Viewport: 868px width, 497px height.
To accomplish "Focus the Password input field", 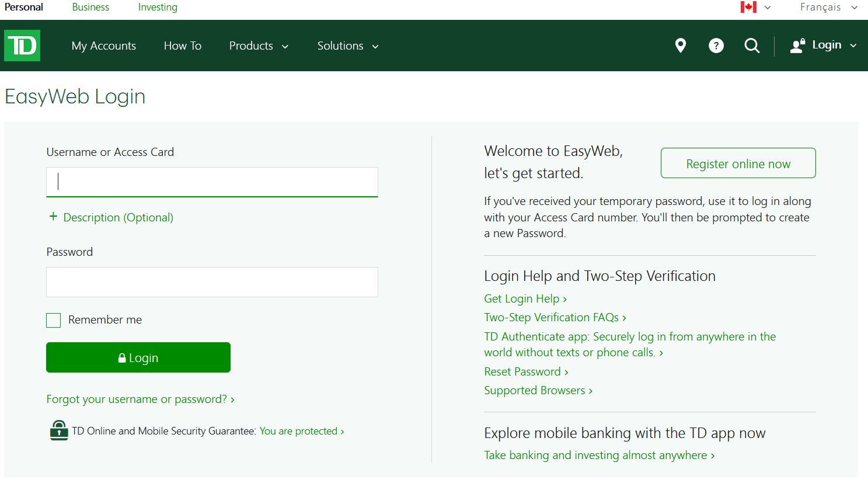I will [212, 282].
